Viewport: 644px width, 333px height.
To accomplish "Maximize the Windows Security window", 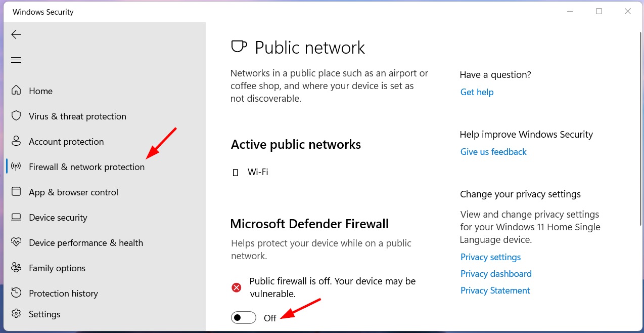I will [599, 11].
